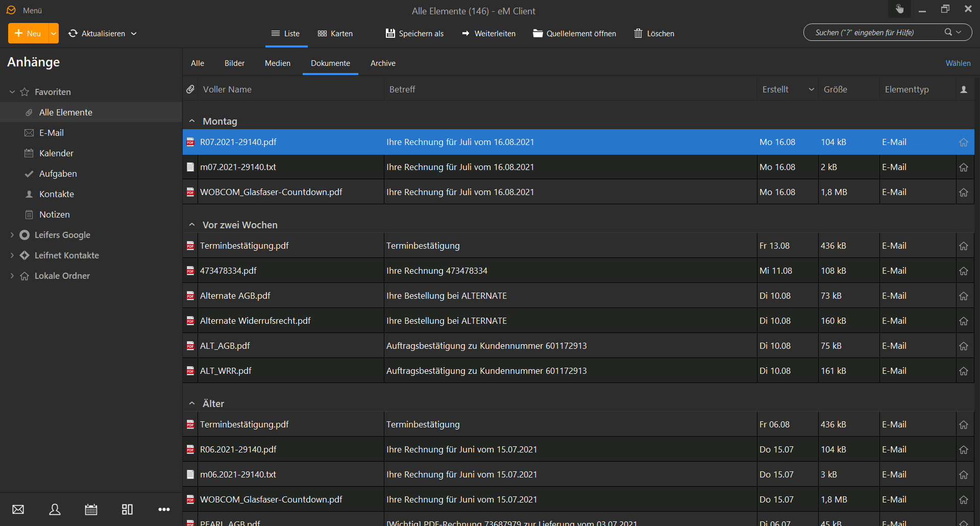Switch to Liste view

pyautogui.click(x=286, y=33)
